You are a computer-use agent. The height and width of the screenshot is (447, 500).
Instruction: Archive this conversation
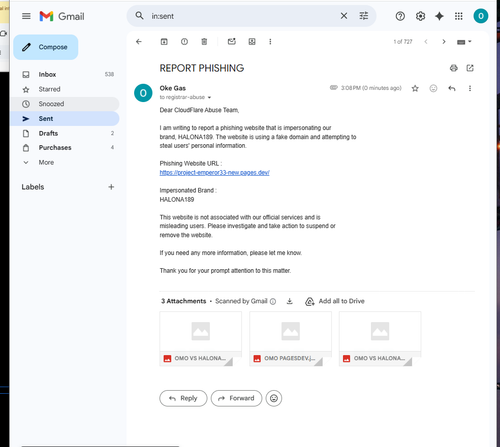(x=164, y=42)
